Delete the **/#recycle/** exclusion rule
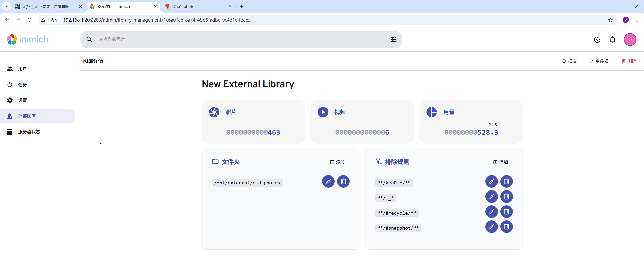 (506, 212)
